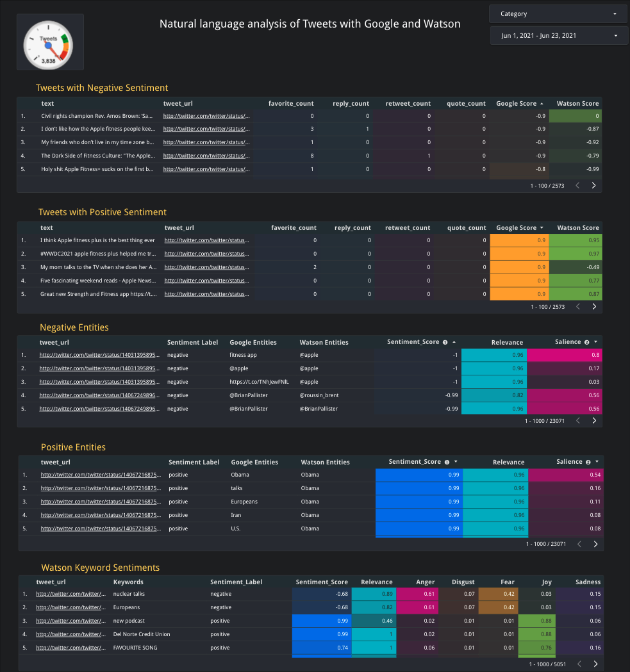Click the Tweets gauge image
The image size is (630, 672).
coord(49,42)
